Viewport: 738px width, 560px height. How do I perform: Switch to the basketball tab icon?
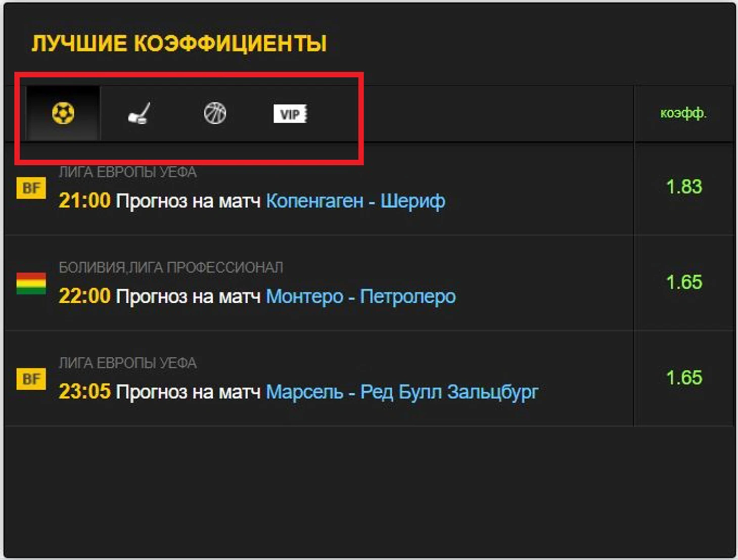coord(215,113)
